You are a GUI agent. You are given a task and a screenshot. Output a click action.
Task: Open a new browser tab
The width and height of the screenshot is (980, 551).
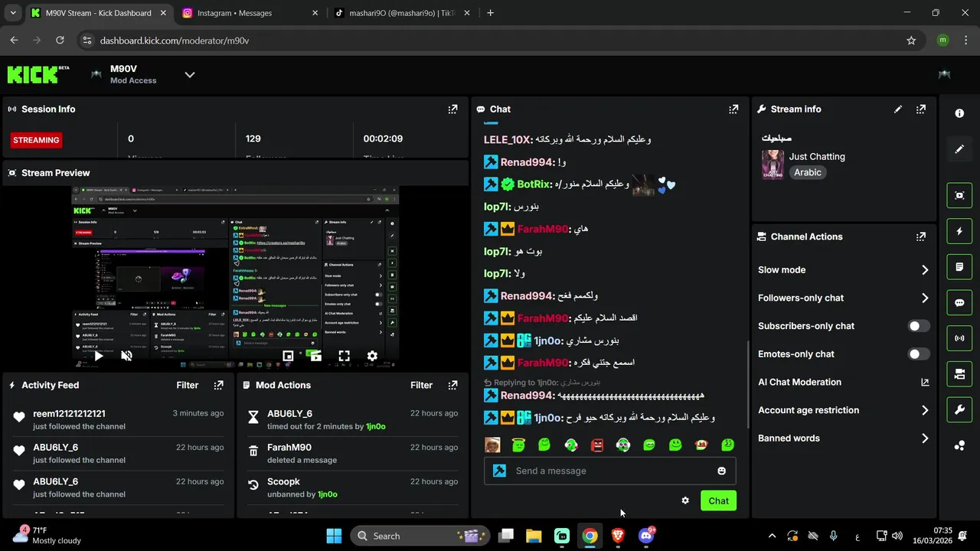[490, 13]
